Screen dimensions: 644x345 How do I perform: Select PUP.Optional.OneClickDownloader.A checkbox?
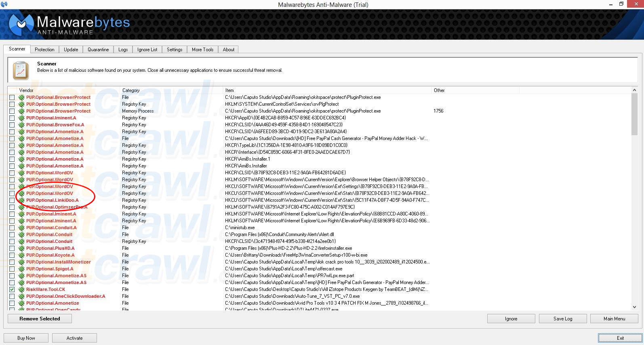click(x=12, y=296)
